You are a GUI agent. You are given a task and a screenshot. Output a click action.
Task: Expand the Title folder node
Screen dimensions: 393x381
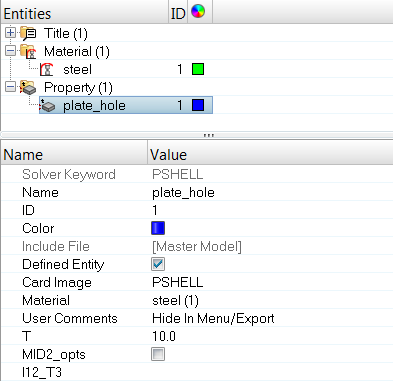10,33
